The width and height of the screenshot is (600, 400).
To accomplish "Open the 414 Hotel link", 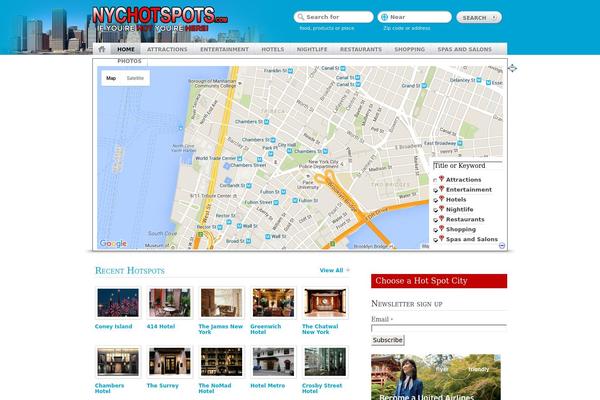I will (161, 327).
